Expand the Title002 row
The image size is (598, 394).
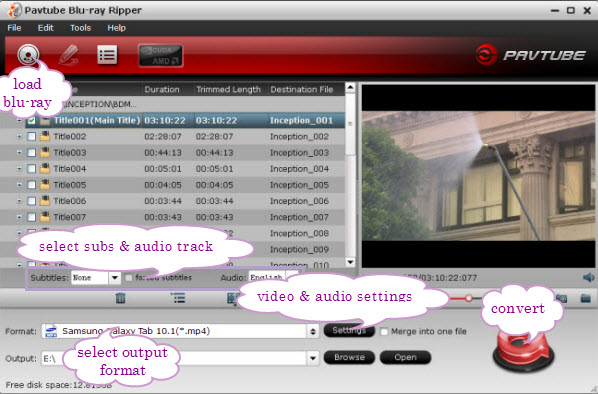[19, 137]
